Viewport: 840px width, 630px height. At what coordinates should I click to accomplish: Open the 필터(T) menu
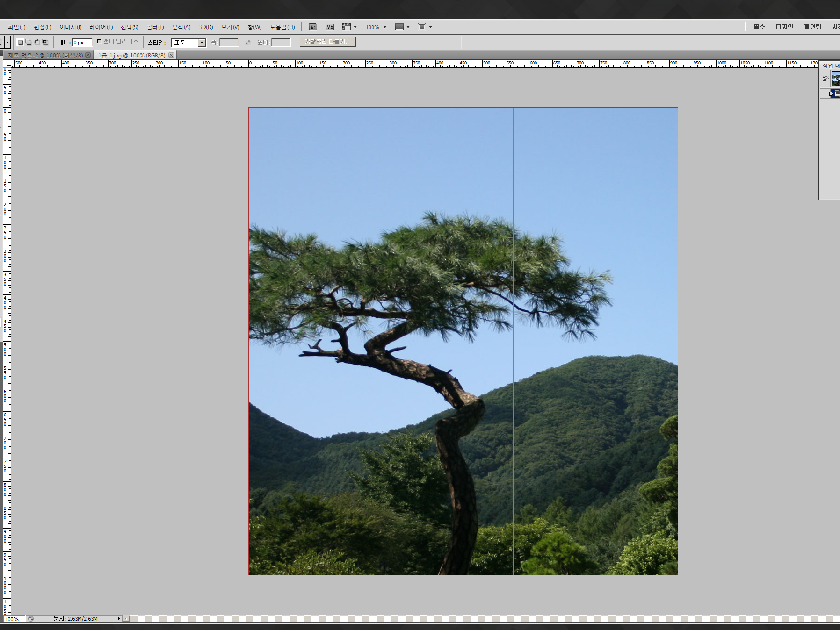click(x=155, y=27)
